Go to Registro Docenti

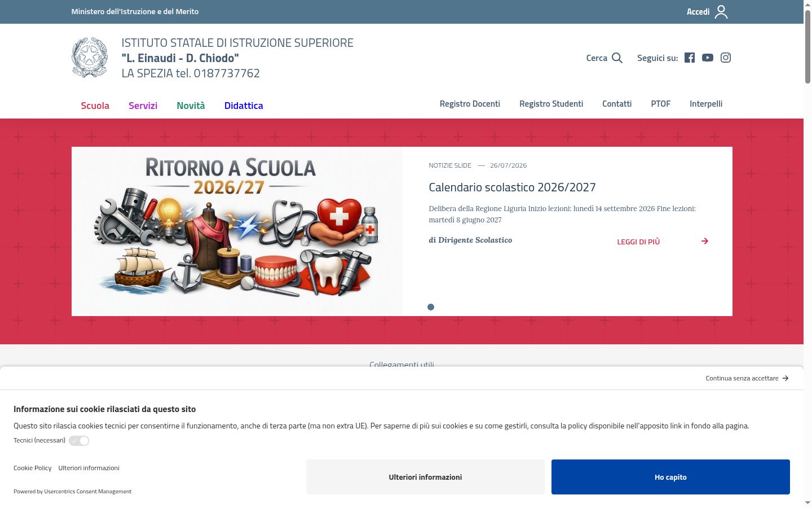pyautogui.click(x=470, y=104)
